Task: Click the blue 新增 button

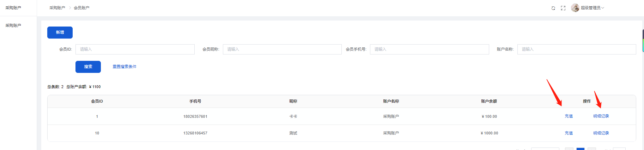Action: click(60, 32)
